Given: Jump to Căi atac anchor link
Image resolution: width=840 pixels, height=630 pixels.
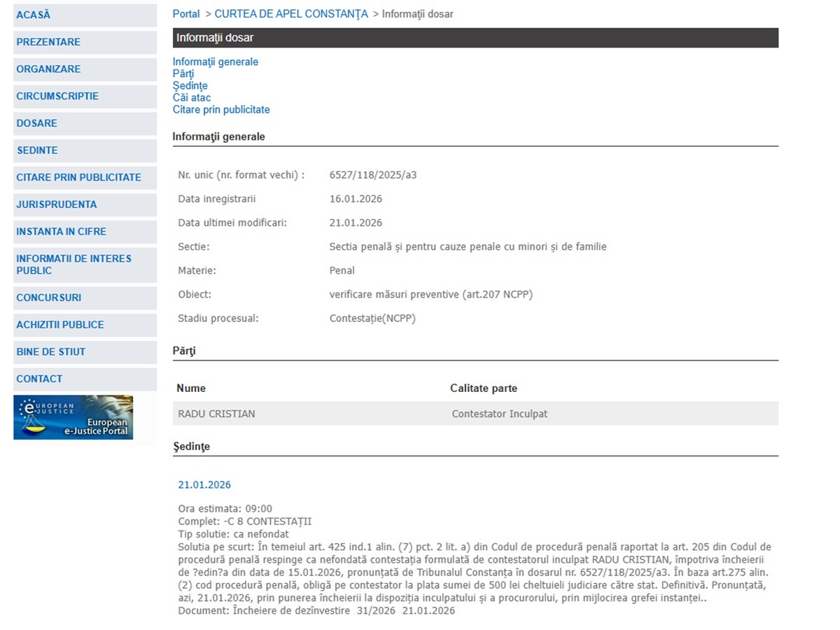Looking at the screenshot, I should (x=192, y=97).
